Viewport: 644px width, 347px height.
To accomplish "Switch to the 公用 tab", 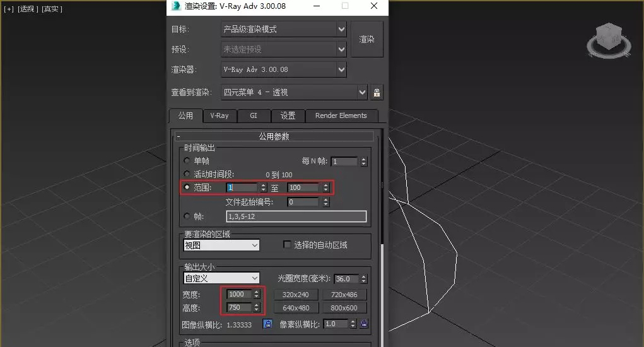I will [x=185, y=116].
